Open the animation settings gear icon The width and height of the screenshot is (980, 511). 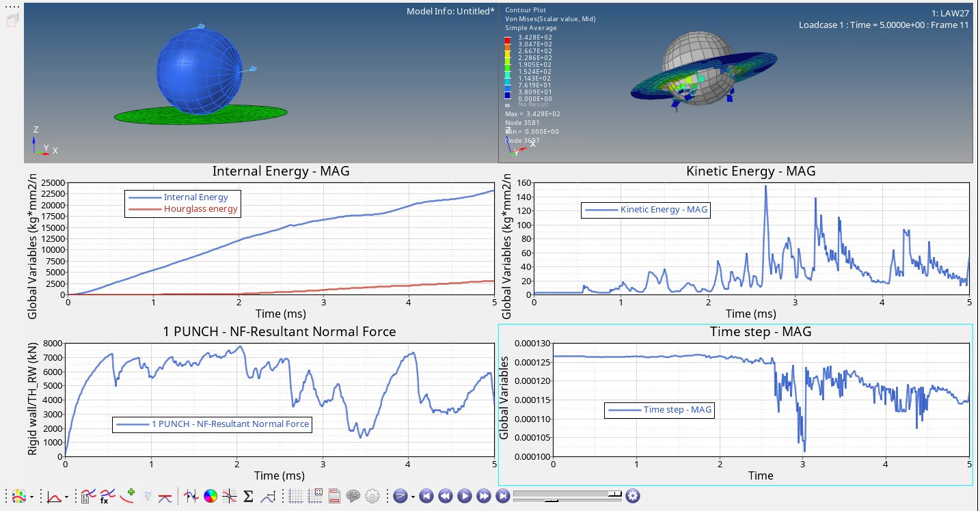pos(632,496)
